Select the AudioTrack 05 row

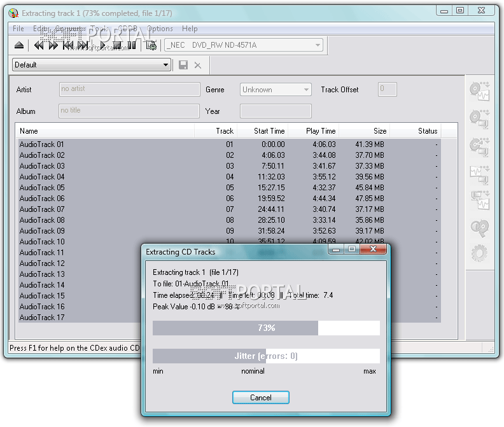coord(229,188)
